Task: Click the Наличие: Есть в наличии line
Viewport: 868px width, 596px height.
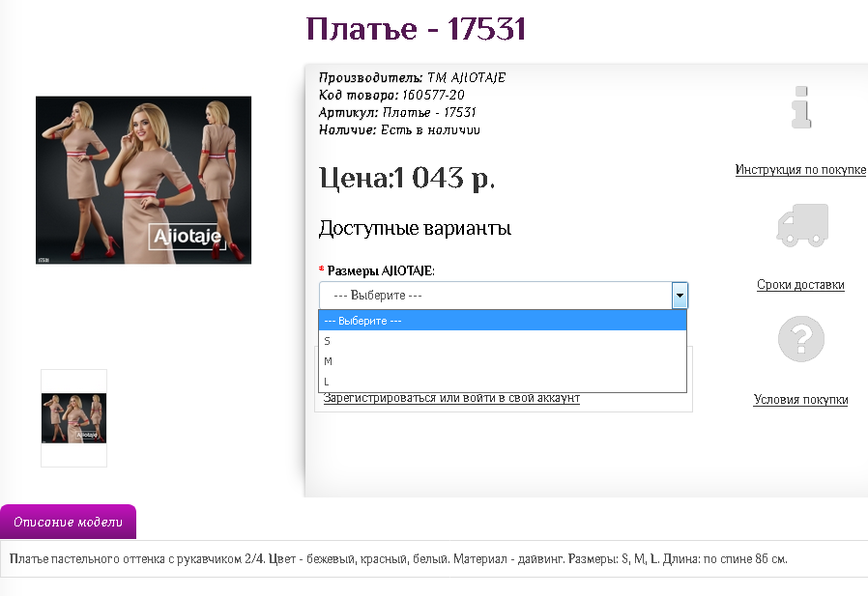Action: pos(399,130)
